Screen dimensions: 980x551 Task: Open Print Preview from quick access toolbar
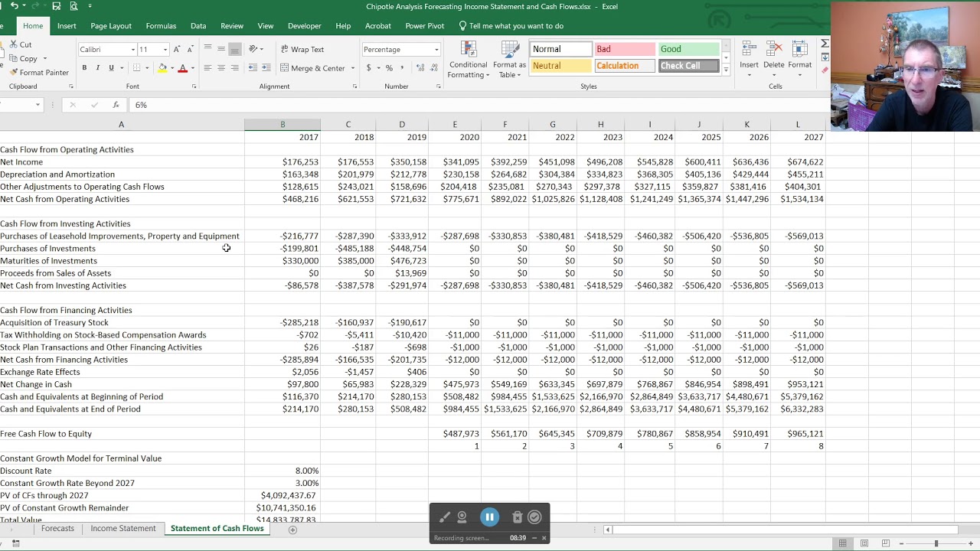pyautogui.click(x=73, y=6)
